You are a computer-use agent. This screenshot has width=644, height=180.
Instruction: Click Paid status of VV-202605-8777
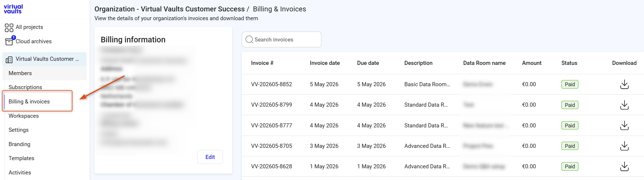tap(570, 125)
